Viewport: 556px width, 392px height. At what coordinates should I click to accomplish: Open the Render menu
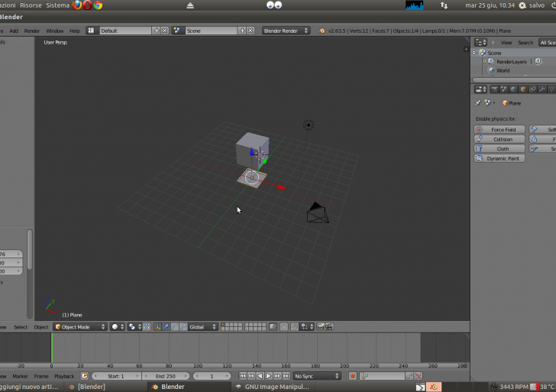click(32, 31)
